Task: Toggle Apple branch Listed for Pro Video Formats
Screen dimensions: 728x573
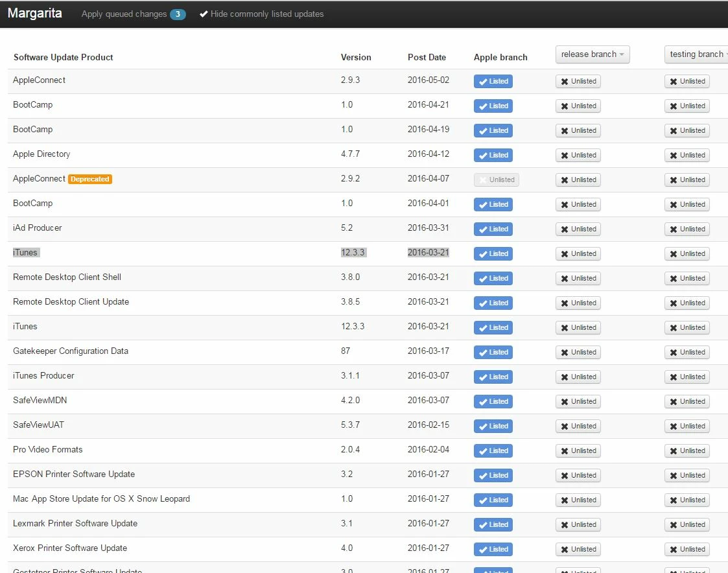Action: point(493,450)
